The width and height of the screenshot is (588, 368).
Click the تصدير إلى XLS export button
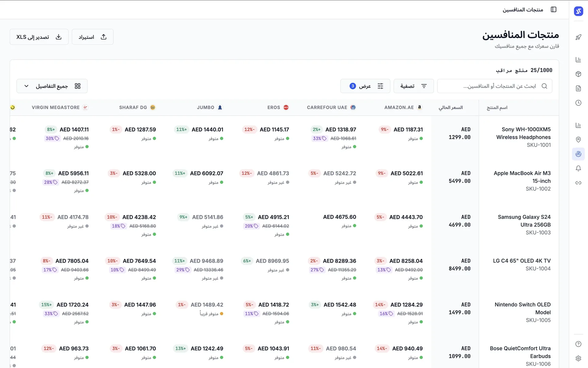tap(39, 37)
